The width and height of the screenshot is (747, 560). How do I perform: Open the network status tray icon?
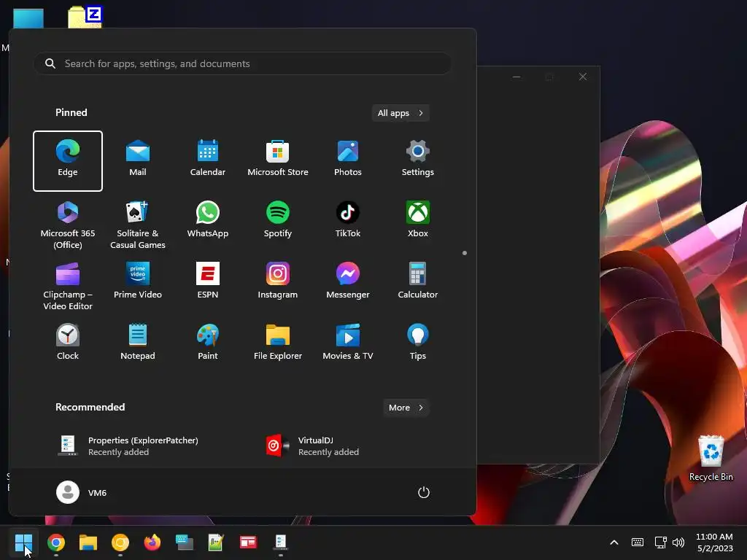point(660,542)
